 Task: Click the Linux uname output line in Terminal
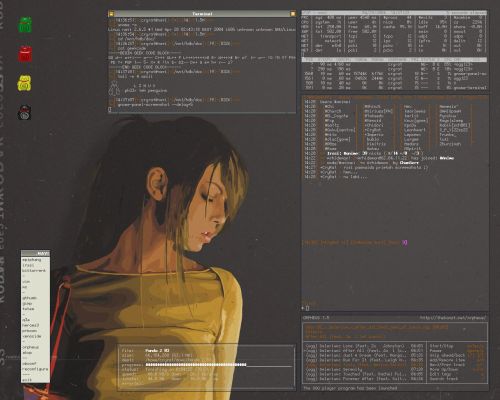point(202,29)
